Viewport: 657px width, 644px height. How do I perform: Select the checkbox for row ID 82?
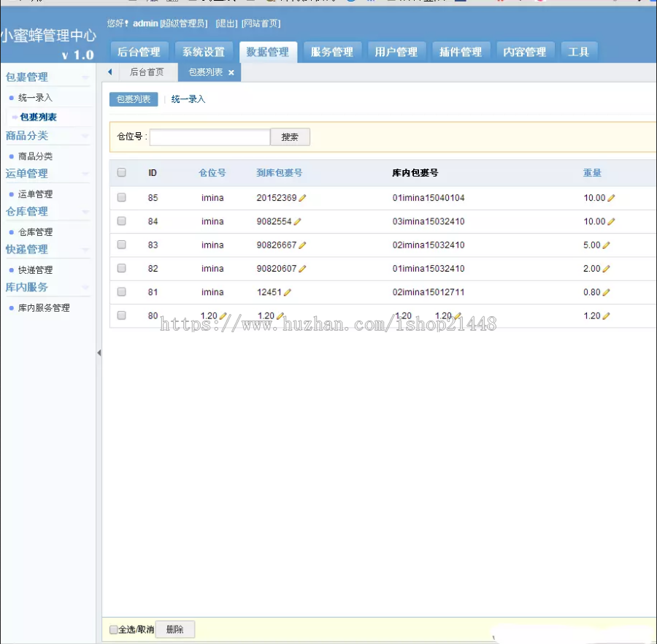(122, 268)
